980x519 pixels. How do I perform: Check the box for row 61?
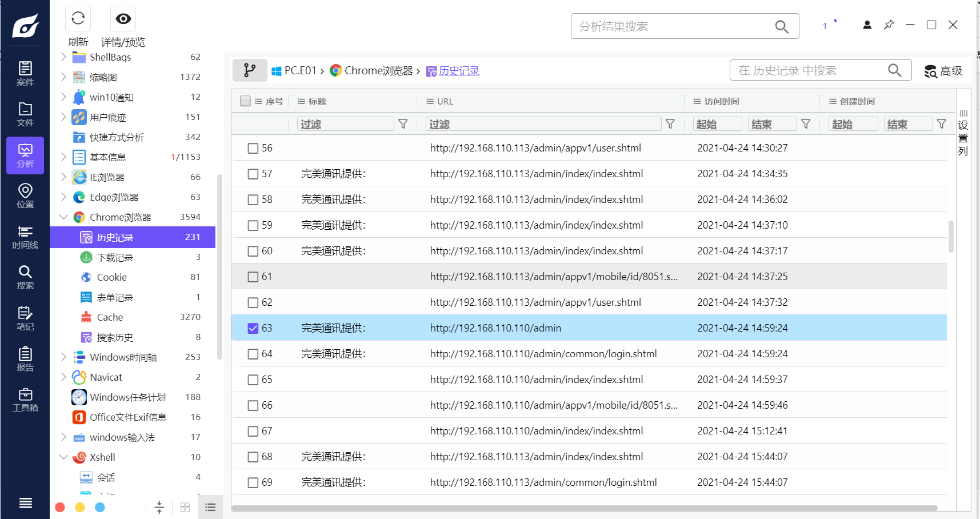pos(253,277)
